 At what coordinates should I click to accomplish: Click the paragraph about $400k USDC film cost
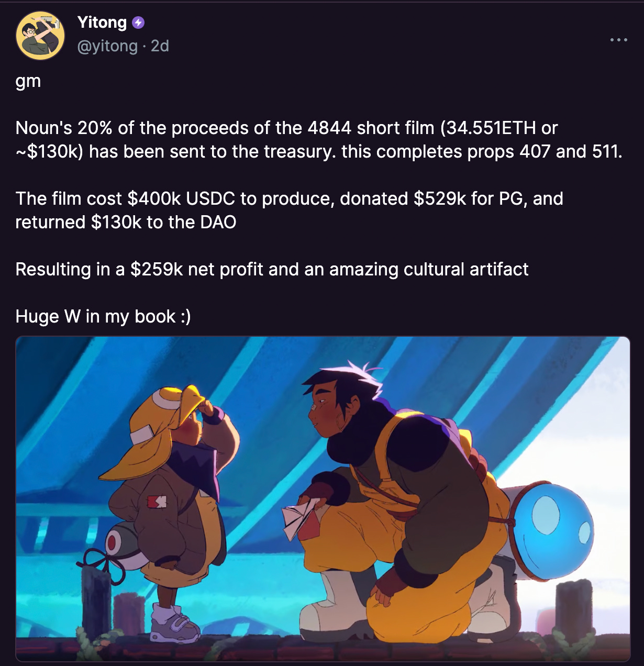point(289,210)
